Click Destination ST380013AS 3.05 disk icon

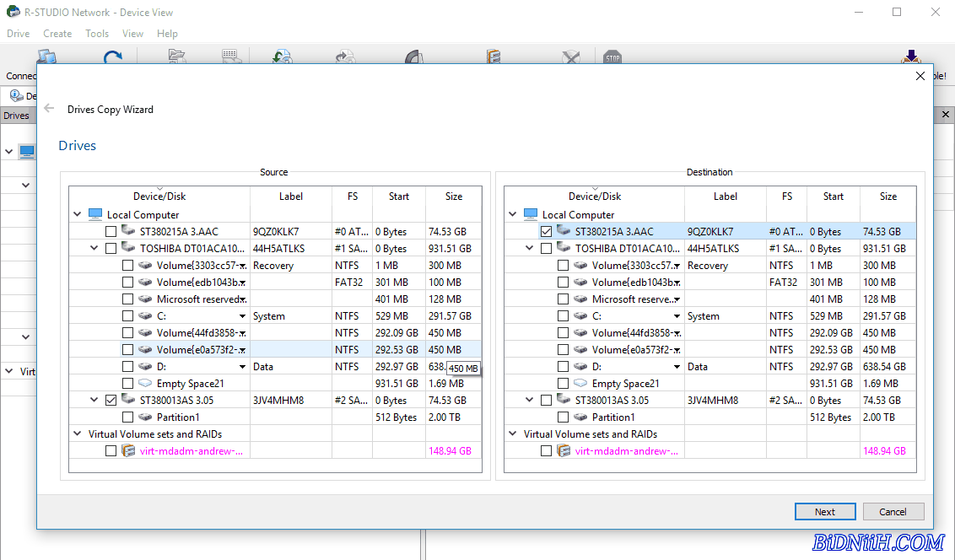[x=564, y=399]
